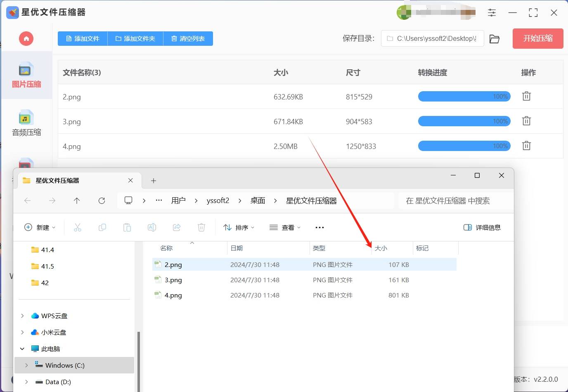This screenshot has width=568, height=392.
Task: Click the 桌面 breadcrumb segment
Action: pyautogui.click(x=258, y=201)
